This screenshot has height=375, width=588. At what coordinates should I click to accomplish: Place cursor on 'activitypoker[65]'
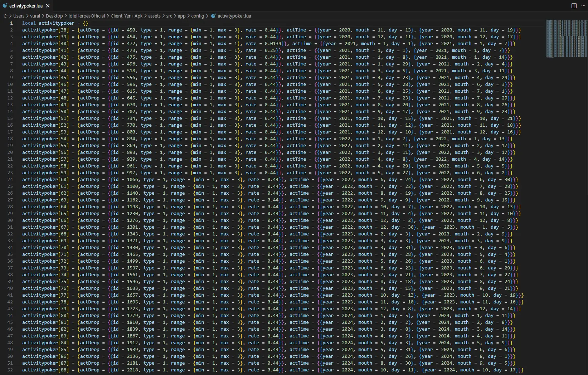point(45,214)
